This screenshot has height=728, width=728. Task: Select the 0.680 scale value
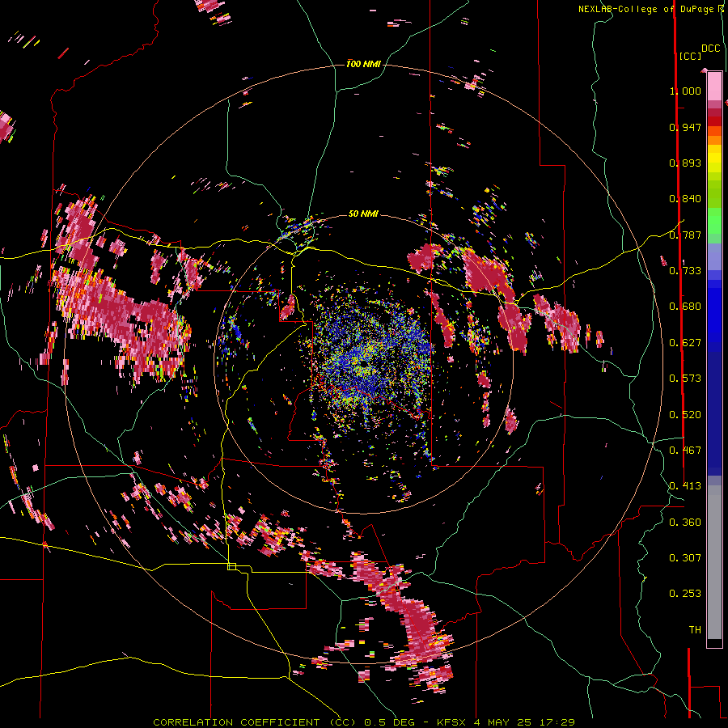click(x=685, y=307)
